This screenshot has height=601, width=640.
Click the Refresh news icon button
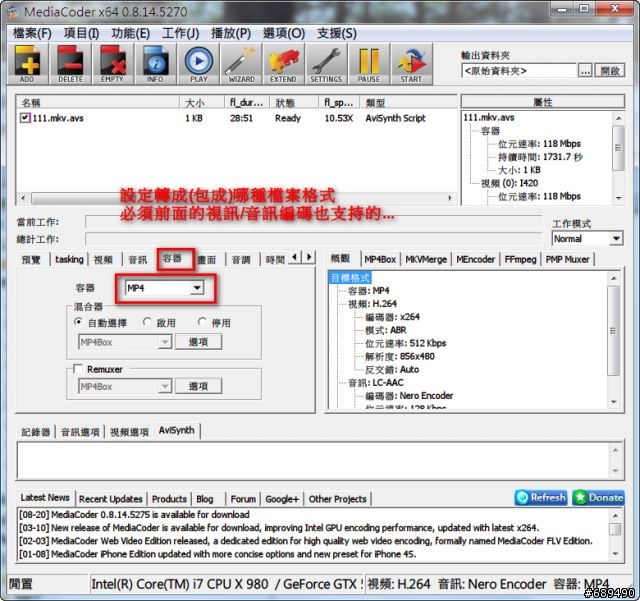[x=540, y=497]
